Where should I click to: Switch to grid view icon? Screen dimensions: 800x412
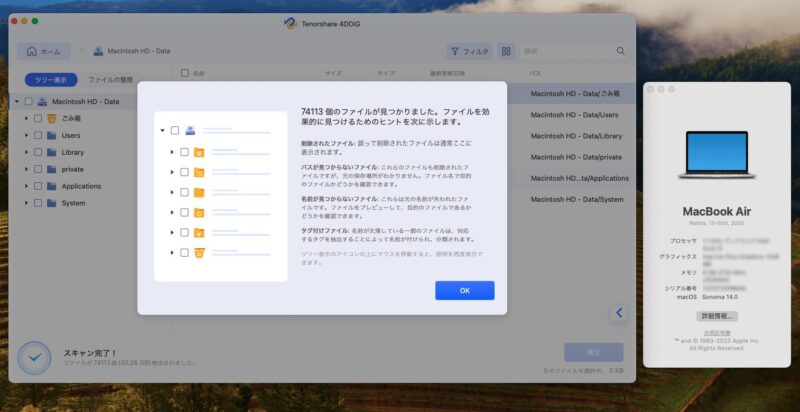[506, 52]
